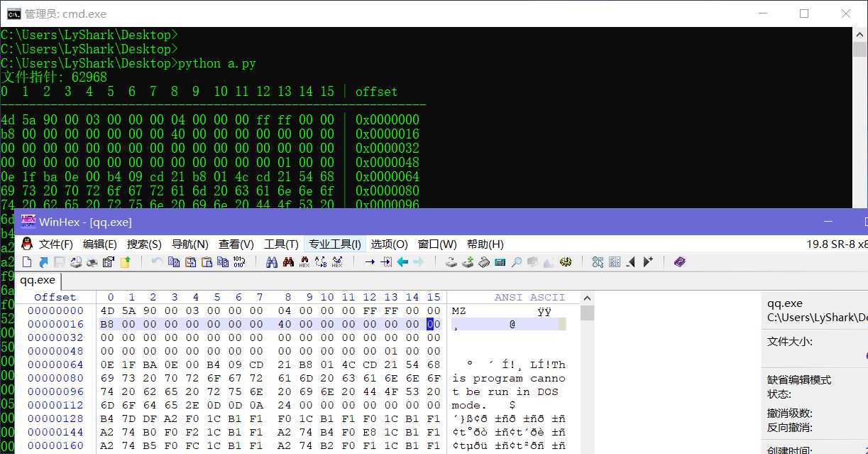The width and height of the screenshot is (868, 454).
Task: Open the Properties checklist icon in toolbar
Action: (108, 262)
